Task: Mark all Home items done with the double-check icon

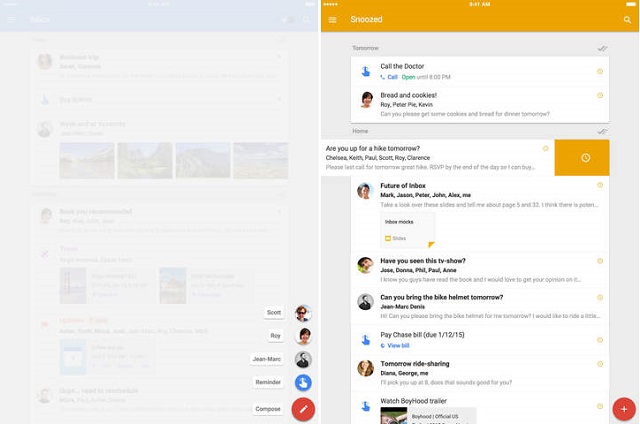Action: pos(602,131)
